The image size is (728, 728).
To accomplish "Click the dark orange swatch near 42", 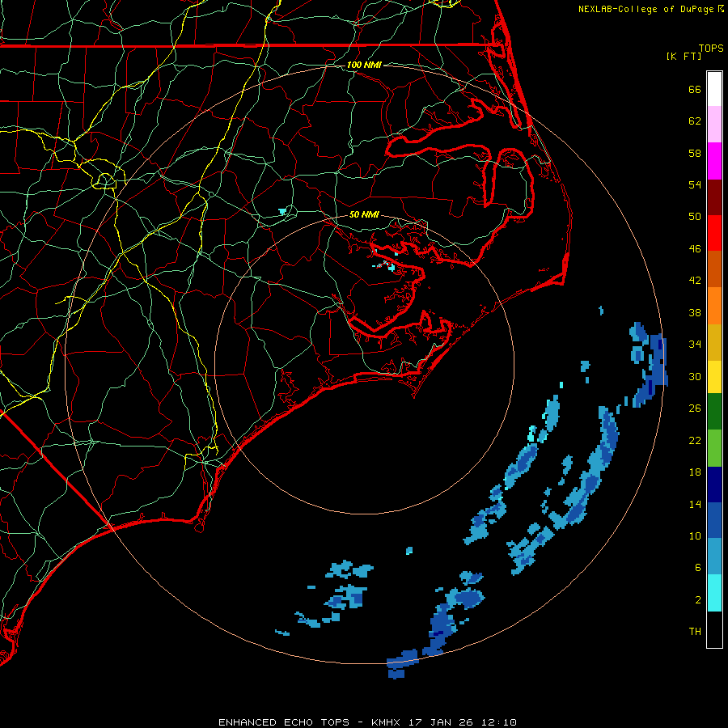I will [x=714, y=269].
